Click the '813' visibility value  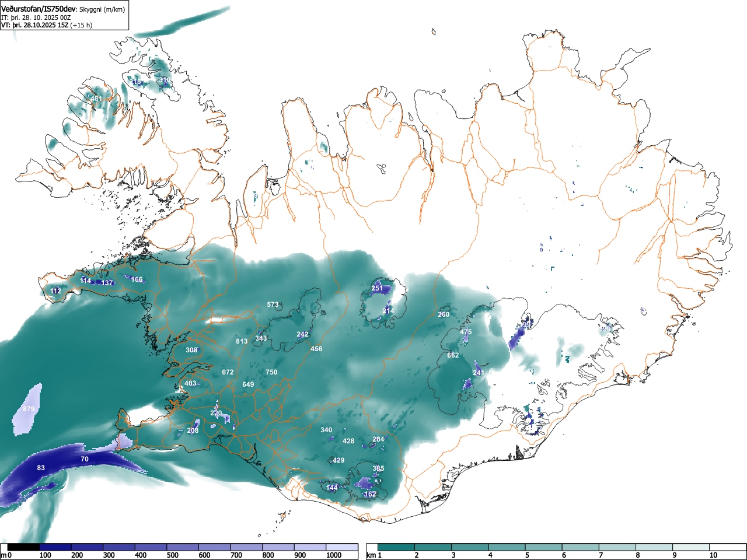[x=242, y=341]
